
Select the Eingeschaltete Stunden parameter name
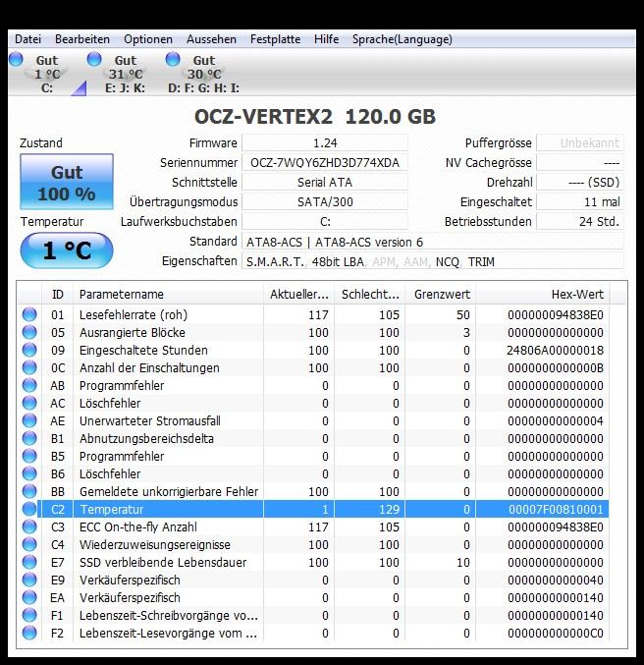point(143,351)
